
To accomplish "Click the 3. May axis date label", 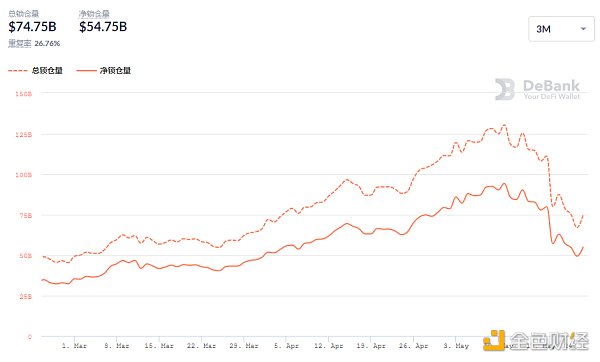I will [x=456, y=346].
